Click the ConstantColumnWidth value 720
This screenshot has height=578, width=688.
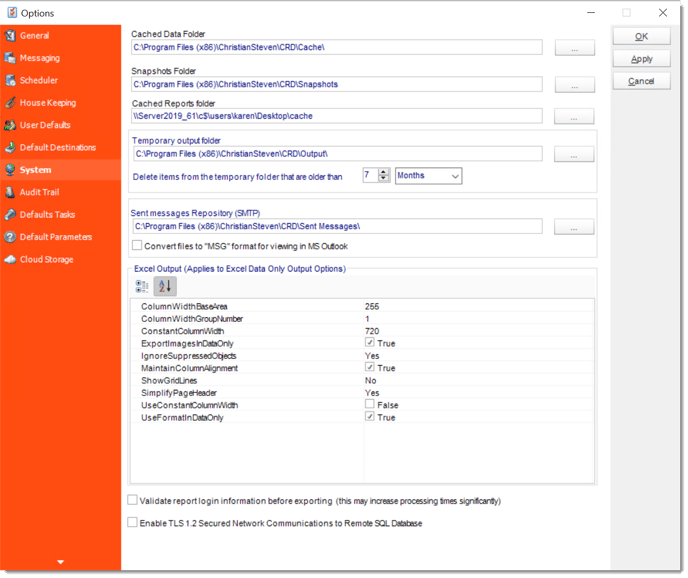pos(372,331)
